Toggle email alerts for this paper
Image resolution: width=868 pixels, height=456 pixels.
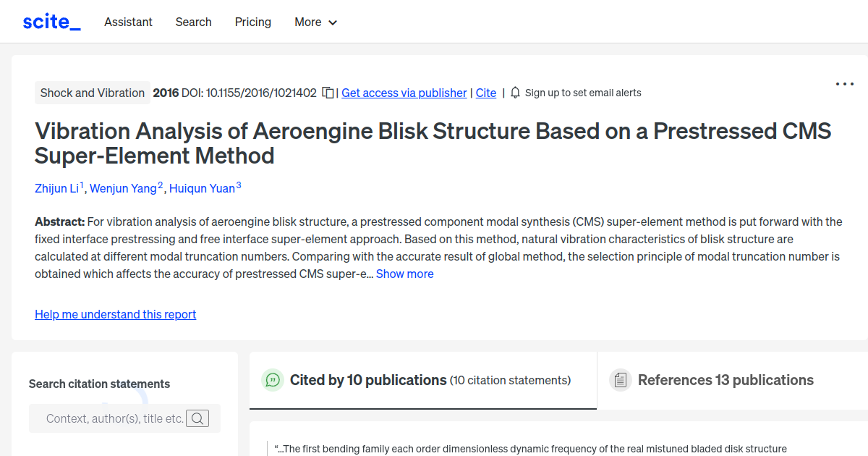click(576, 93)
